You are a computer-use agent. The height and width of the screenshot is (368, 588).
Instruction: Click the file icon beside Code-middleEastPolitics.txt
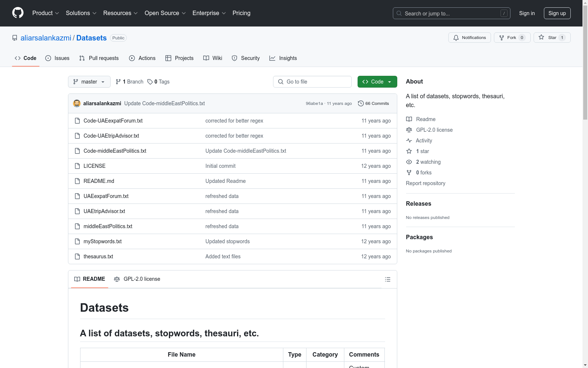[77, 151]
